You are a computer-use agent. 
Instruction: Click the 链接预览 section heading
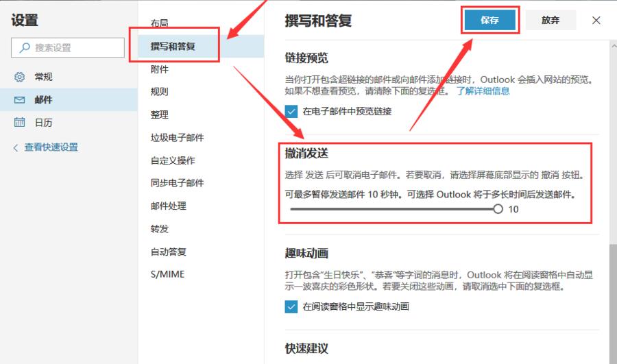[306, 58]
